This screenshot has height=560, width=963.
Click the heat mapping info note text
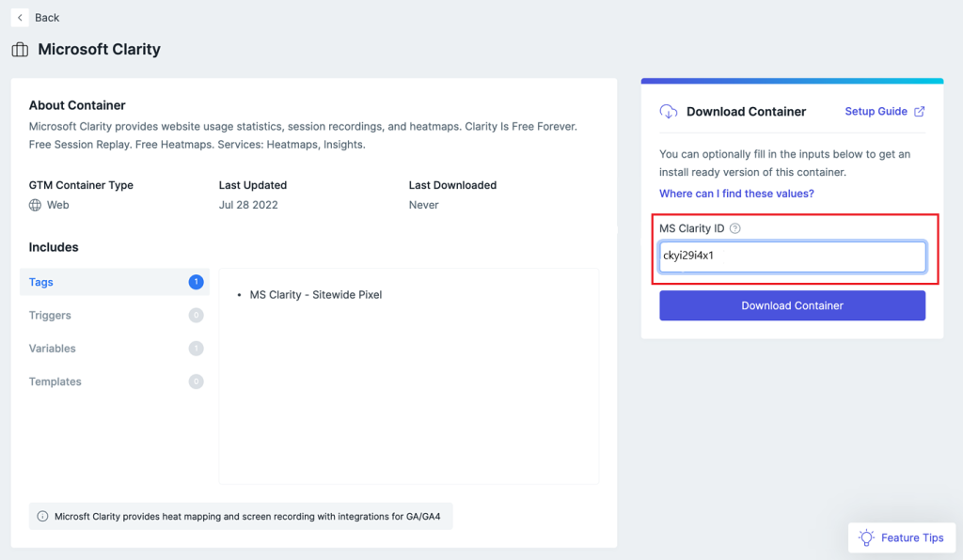coord(247,517)
